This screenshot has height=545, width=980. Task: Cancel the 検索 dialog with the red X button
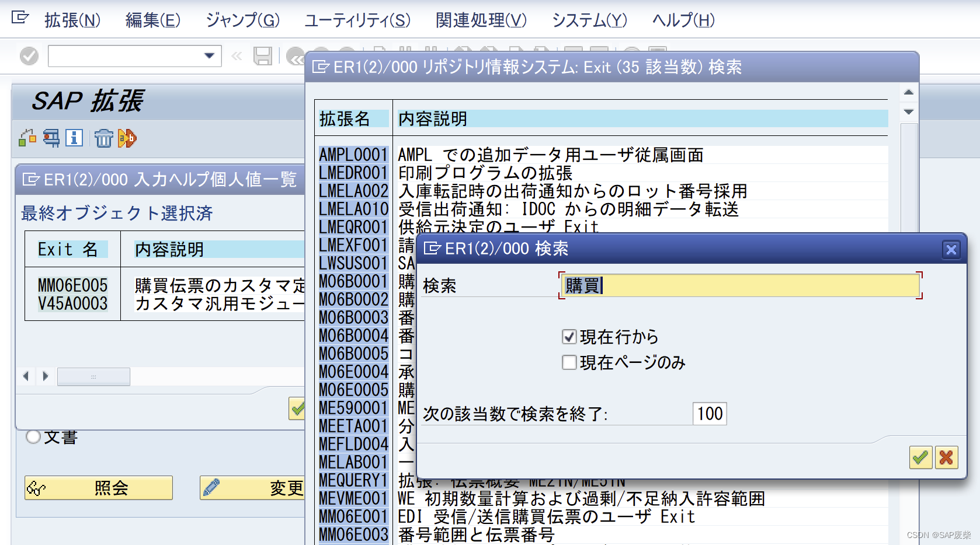(x=946, y=457)
